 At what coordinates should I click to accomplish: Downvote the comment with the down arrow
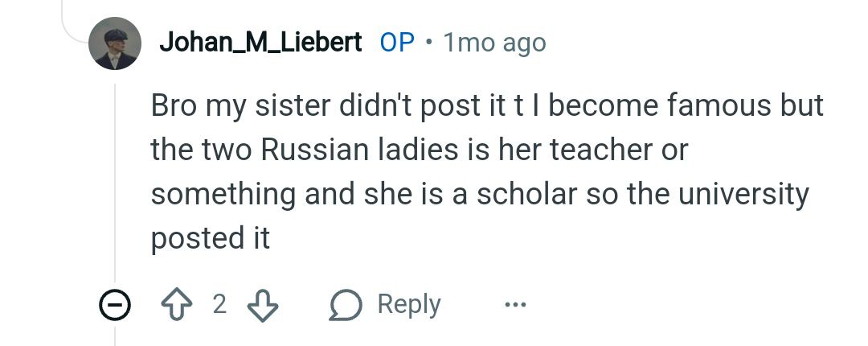pyautogui.click(x=260, y=305)
